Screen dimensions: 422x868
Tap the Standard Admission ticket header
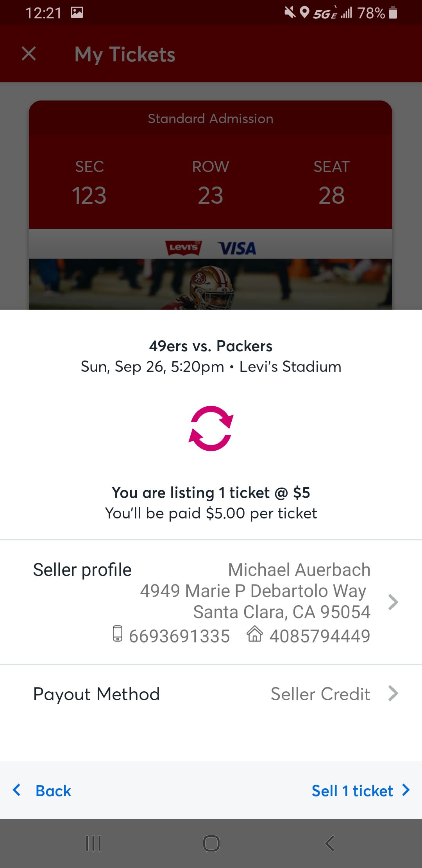pos(211,118)
